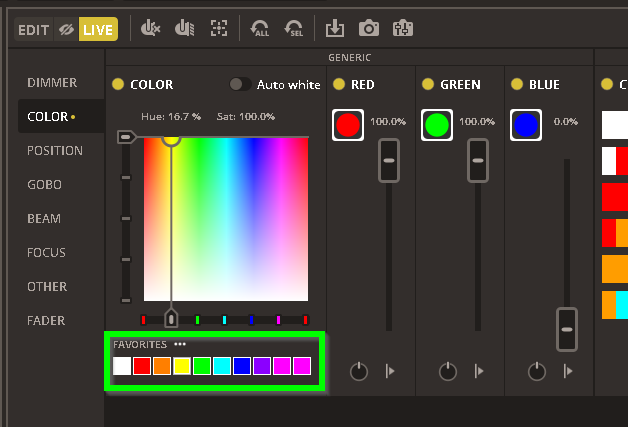
Task: Click the green circle channel preview
Action: tap(437, 125)
